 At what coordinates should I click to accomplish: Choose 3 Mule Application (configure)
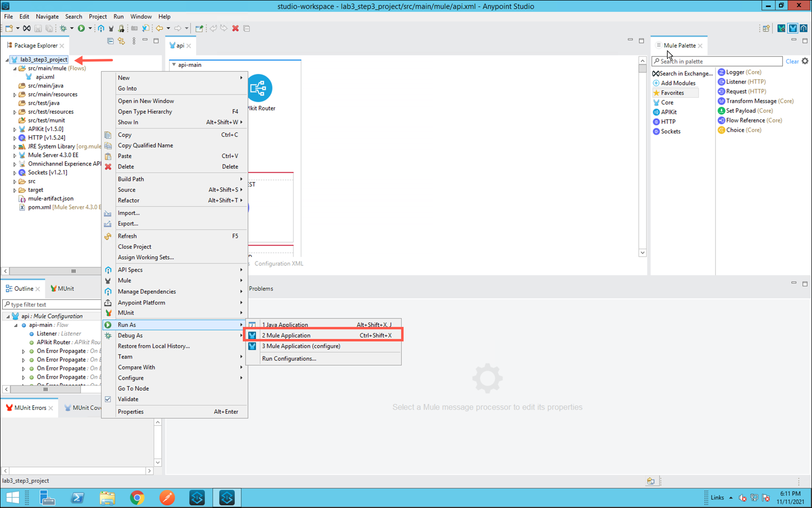tap(323, 346)
